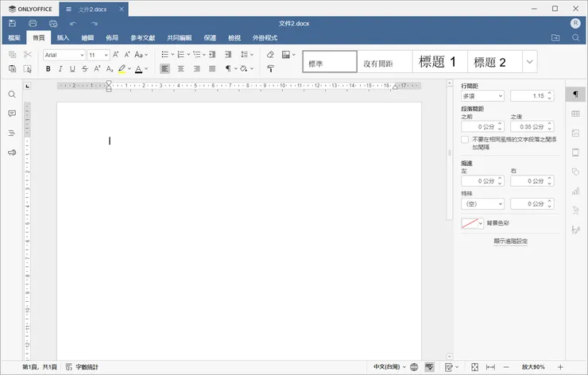Open the paragraph background color swatch
Screen dimensions: 588x375
click(472, 223)
